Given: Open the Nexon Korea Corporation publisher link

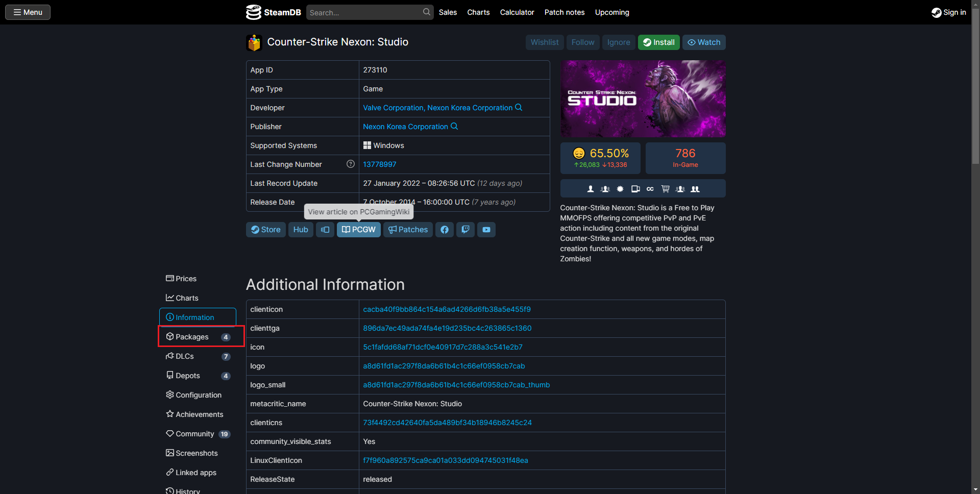Looking at the screenshot, I should (405, 127).
